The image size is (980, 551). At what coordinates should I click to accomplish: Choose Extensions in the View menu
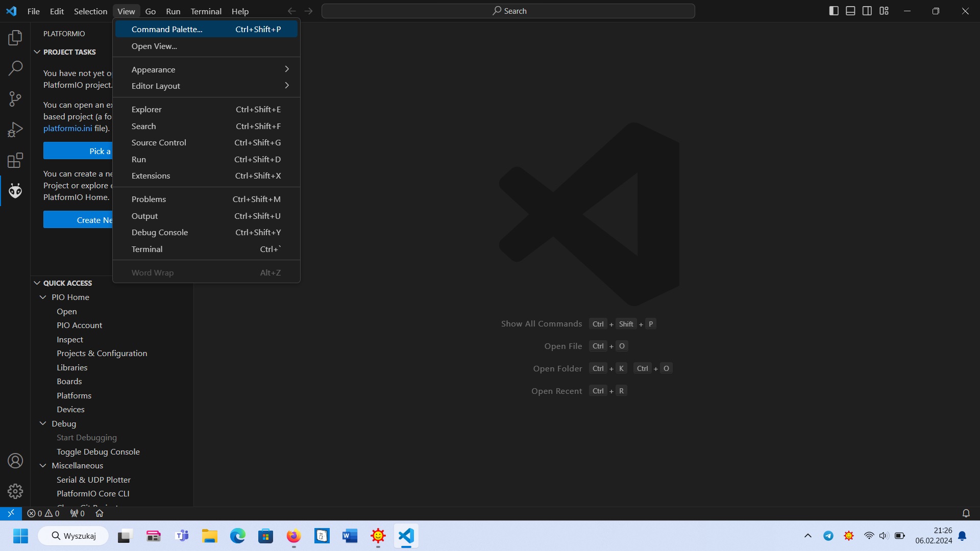206,176
